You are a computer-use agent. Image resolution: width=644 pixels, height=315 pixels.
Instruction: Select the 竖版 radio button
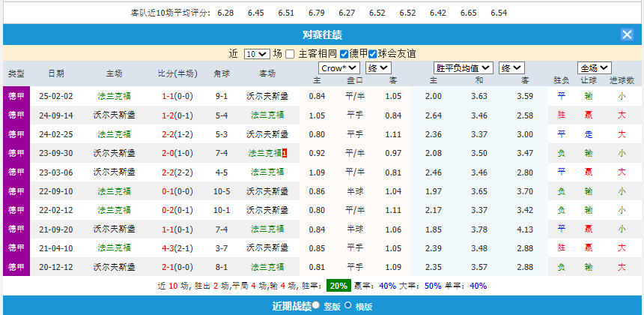pyautogui.click(x=315, y=305)
